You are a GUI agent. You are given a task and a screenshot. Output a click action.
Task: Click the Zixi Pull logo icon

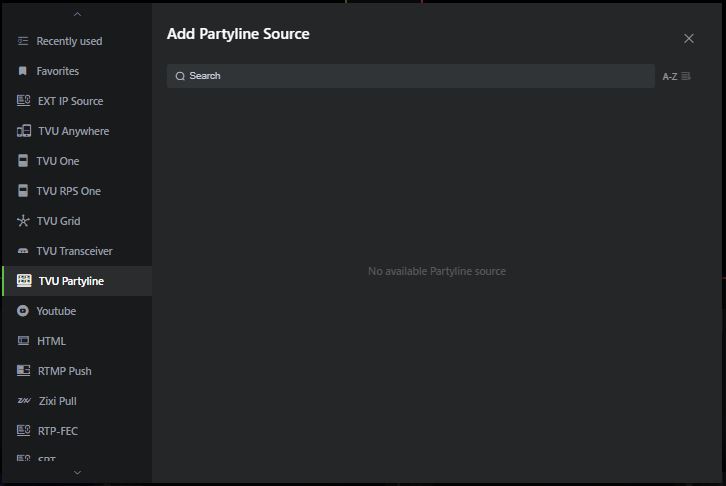pyautogui.click(x=24, y=401)
